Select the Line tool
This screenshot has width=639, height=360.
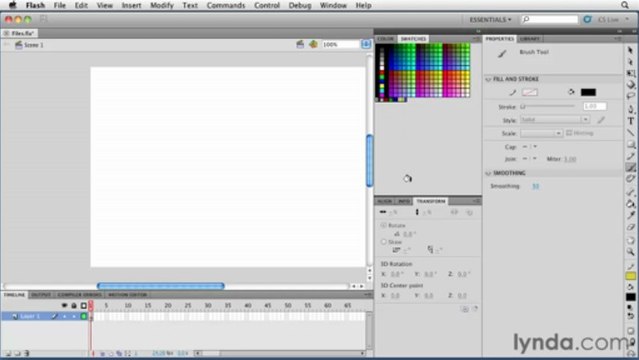[630, 133]
